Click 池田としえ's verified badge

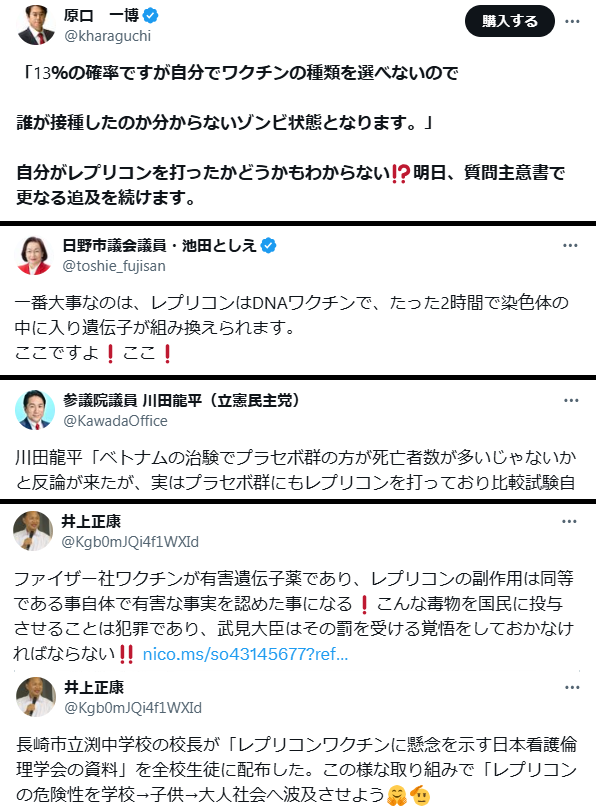268,245
